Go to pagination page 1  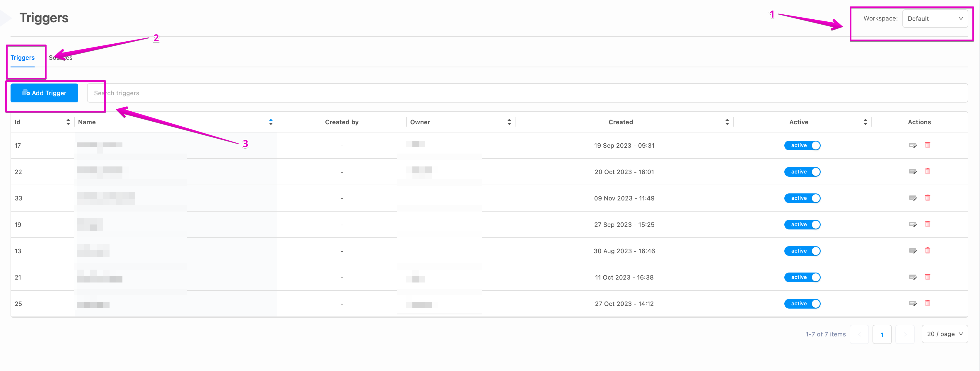tap(882, 334)
